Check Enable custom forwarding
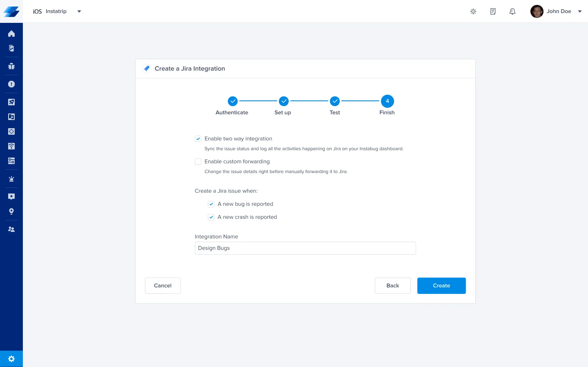The height and width of the screenshot is (367, 588). click(x=198, y=162)
